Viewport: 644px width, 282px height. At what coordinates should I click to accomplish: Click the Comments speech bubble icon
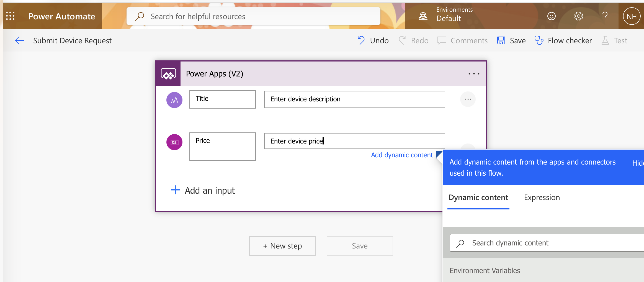442,40
